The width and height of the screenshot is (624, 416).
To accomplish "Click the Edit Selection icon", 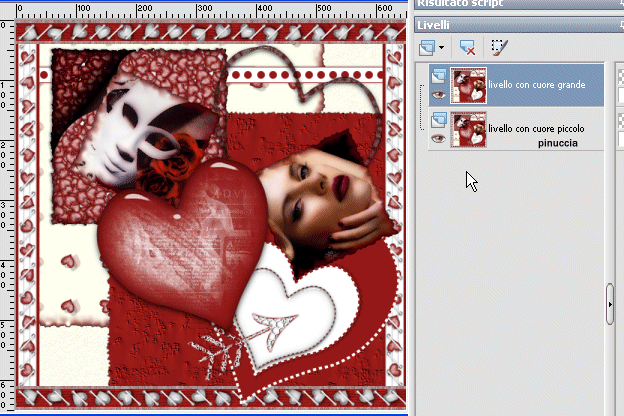I will (x=499, y=48).
